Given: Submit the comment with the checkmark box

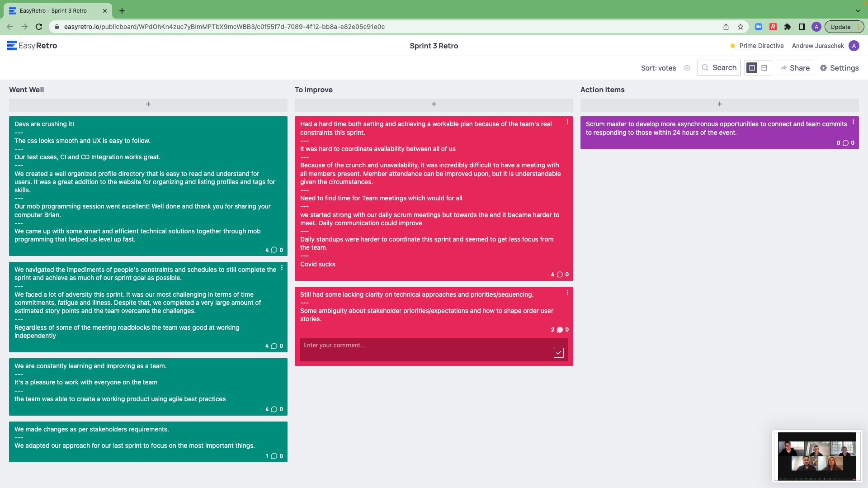Looking at the screenshot, I should [559, 352].
